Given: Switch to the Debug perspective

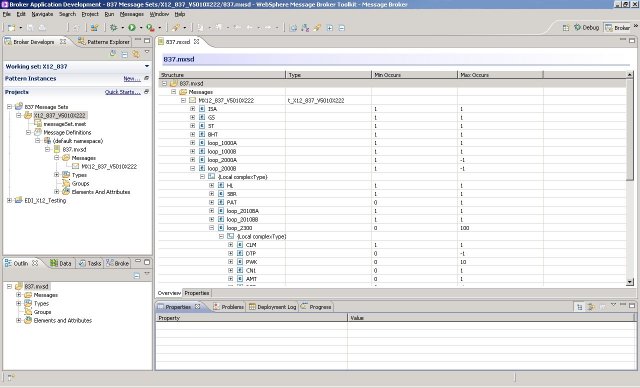Looking at the screenshot, I should [587, 28].
